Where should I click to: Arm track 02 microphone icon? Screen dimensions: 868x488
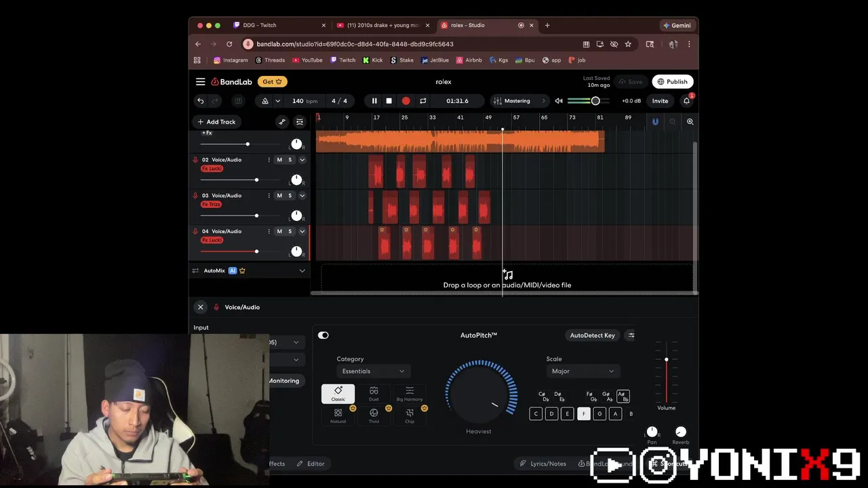195,160
